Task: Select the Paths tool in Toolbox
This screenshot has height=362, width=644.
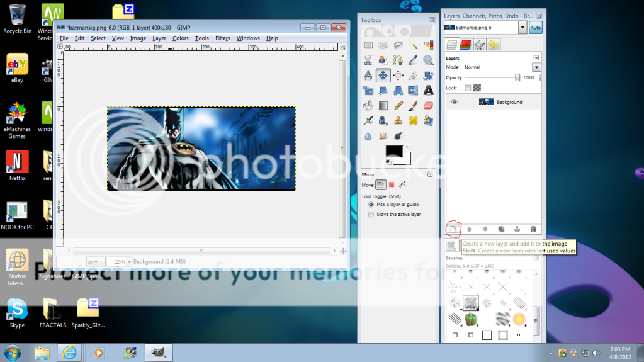Action: pos(398,60)
